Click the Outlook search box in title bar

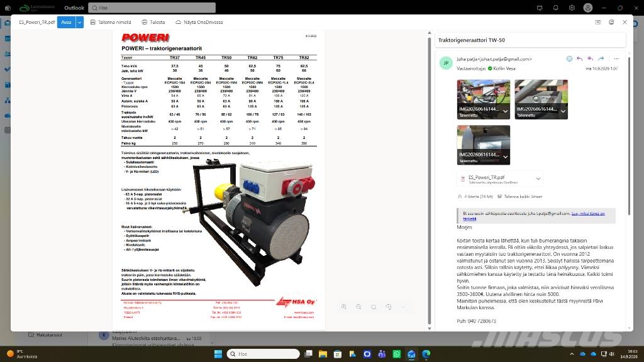point(152,8)
